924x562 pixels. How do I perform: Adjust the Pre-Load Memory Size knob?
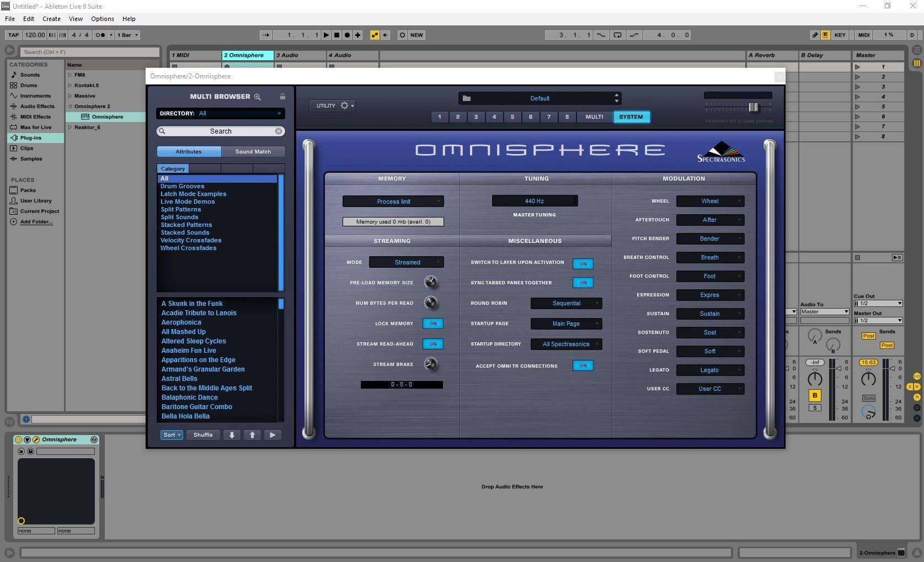[431, 282]
